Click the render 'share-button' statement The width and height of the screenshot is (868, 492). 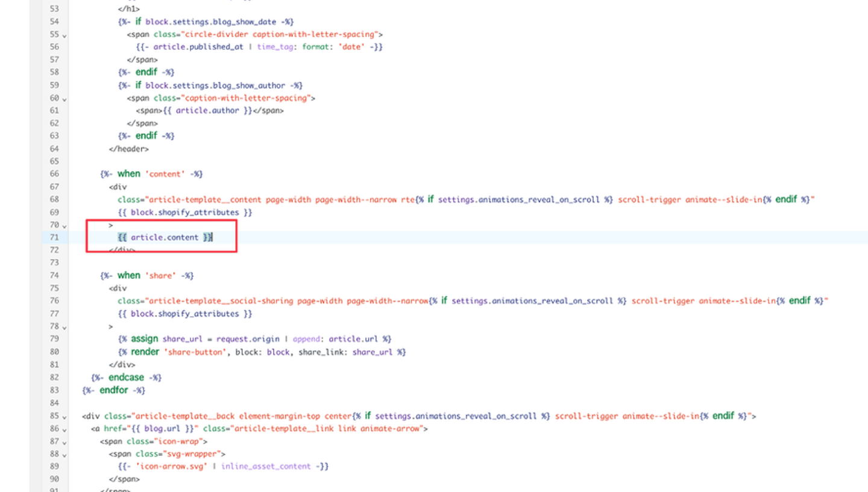click(x=262, y=351)
